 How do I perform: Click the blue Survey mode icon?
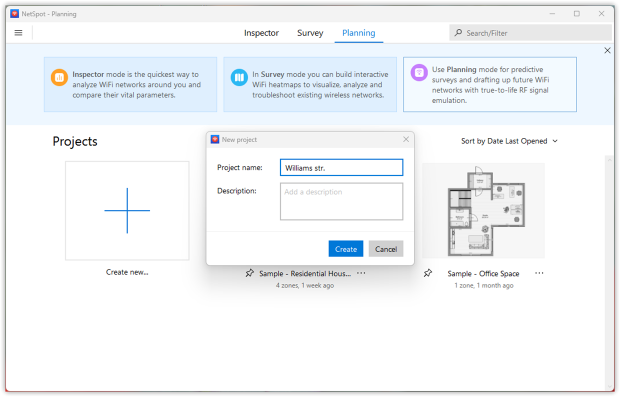click(x=239, y=77)
